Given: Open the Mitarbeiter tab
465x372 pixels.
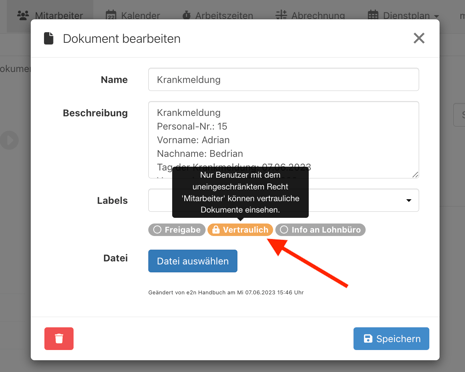Looking at the screenshot, I should [x=50, y=15].
